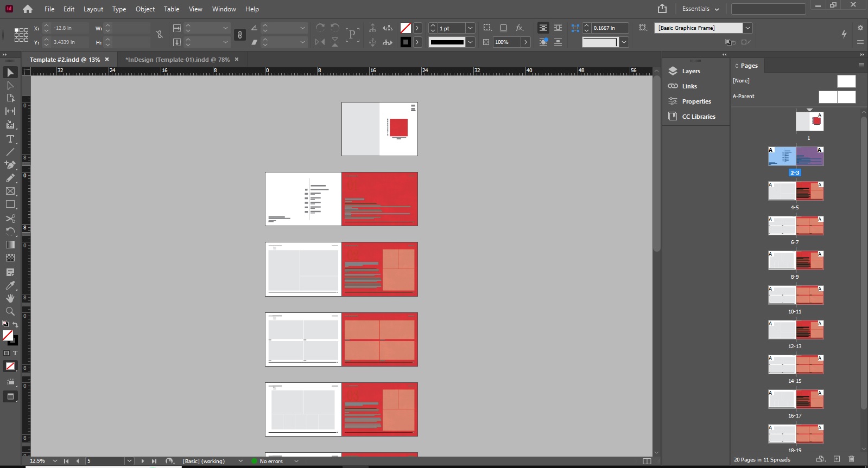The height and width of the screenshot is (468, 868).
Task: Switch to InDesign (Template-01).indd tab
Action: 178,60
